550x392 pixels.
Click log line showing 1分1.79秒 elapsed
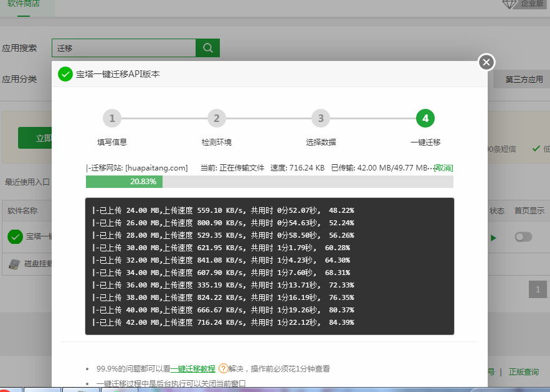pyautogui.click(x=221, y=248)
